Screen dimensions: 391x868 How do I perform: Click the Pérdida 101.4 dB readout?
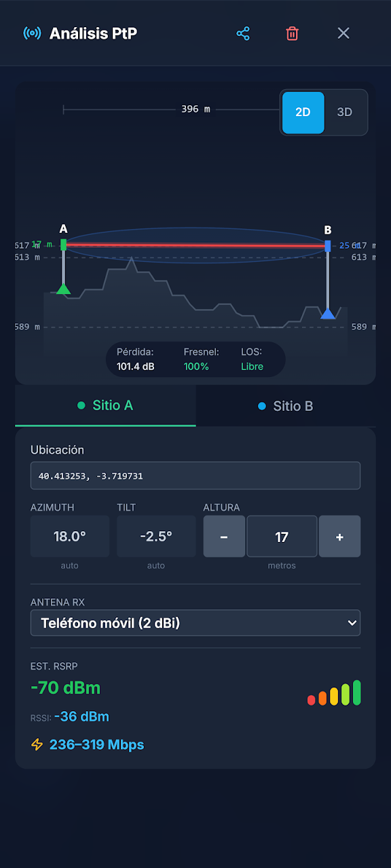tap(135, 359)
